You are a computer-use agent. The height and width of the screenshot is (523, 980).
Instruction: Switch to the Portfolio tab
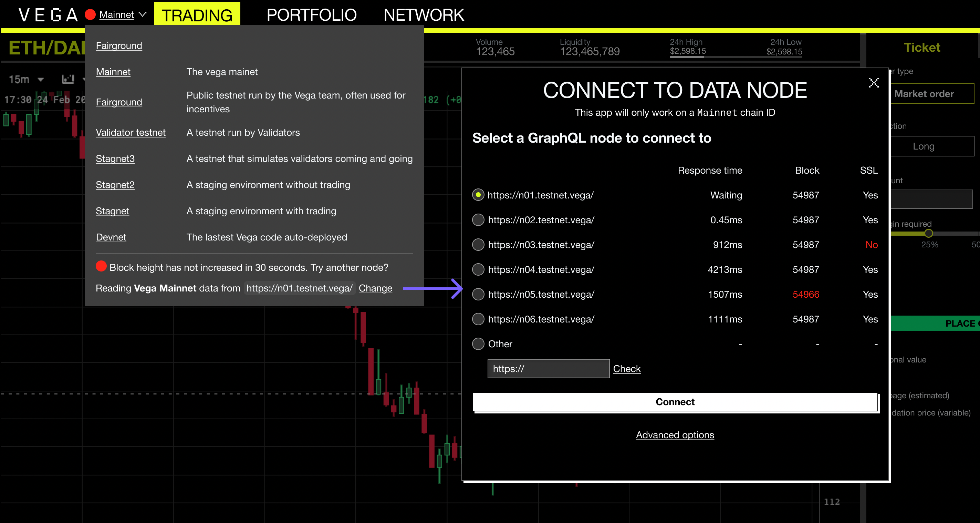click(312, 15)
